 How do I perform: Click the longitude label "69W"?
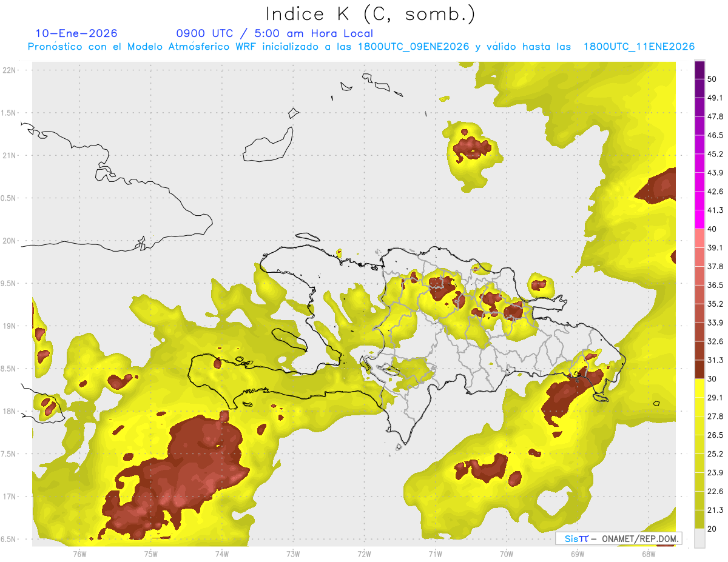click(x=578, y=554)
